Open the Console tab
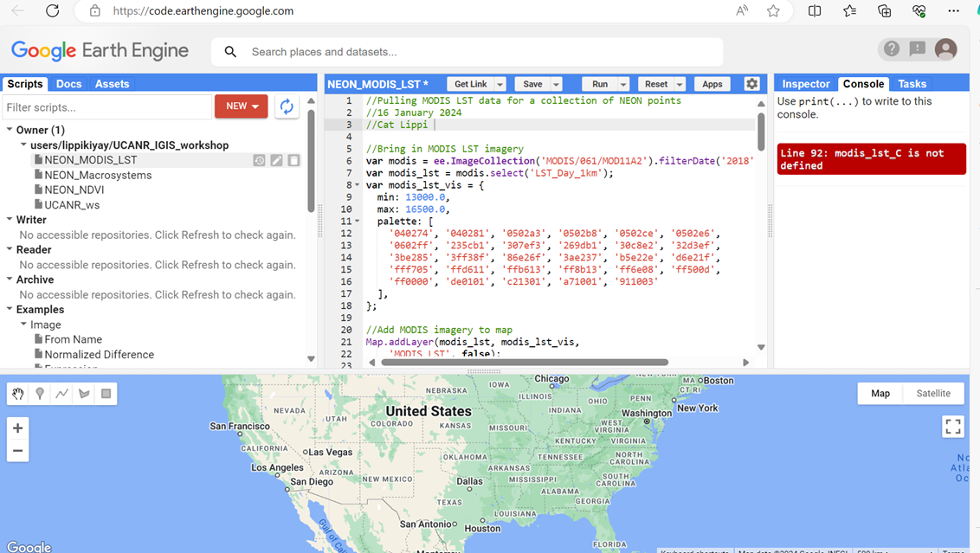The height and width of the screenshot is (553, 980). [x=863, y=84]
